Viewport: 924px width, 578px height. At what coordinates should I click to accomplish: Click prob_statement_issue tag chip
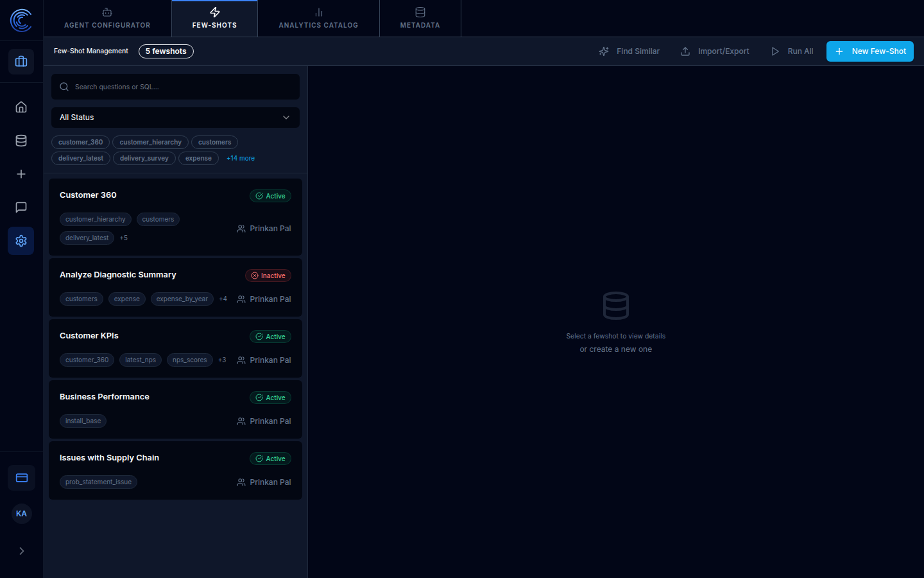pyautogui.click(x=98, y=482)
